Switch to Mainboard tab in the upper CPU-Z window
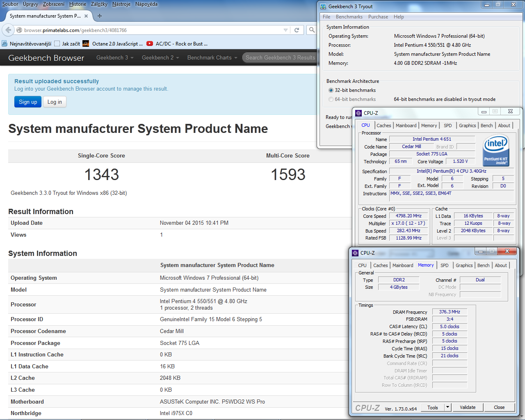Image resolution: width=525 pixels, height=420 pixels. tap(406, 126)
